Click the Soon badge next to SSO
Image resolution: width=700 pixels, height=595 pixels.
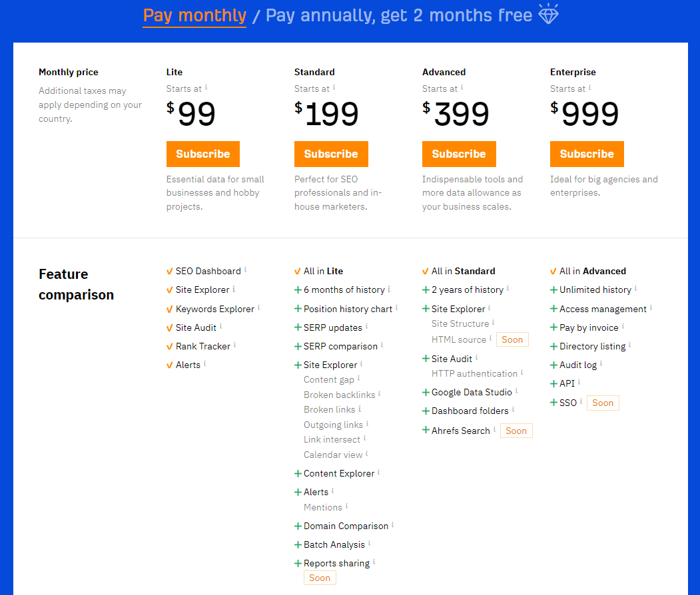point(603,403)
